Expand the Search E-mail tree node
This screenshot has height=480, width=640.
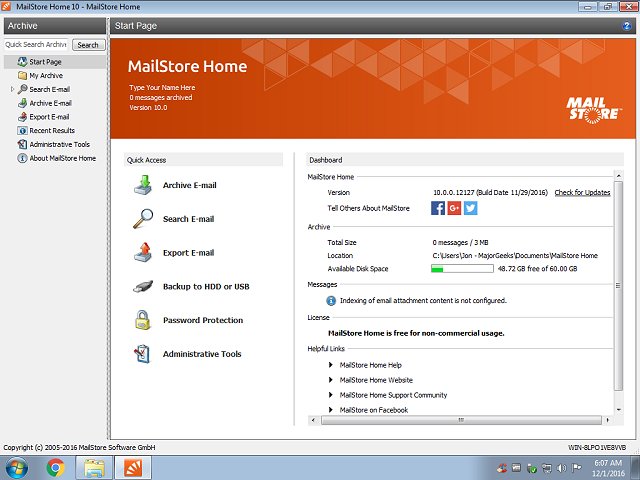12,89
